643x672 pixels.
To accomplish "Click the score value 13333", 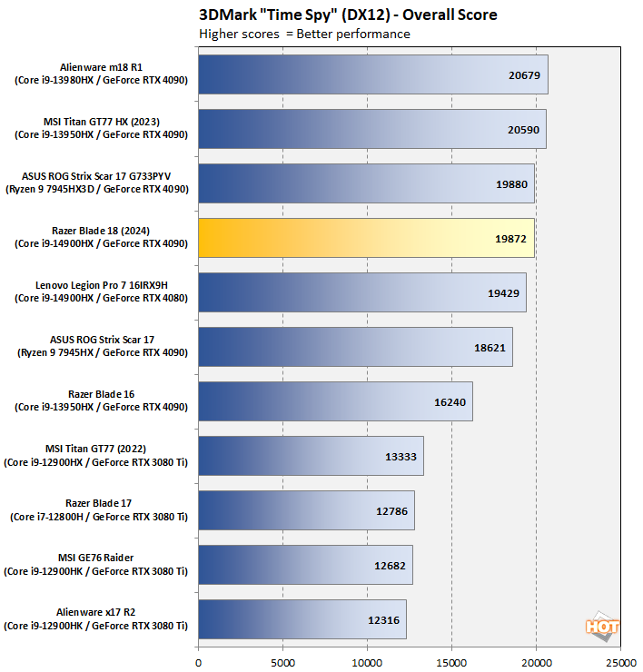I will (401, 457).
